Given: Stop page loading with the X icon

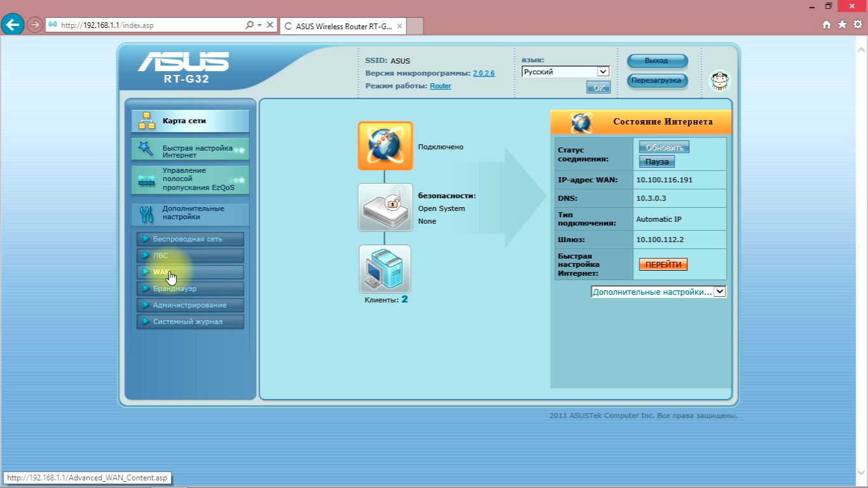Looking at the screenshot, I should (270, 25).
